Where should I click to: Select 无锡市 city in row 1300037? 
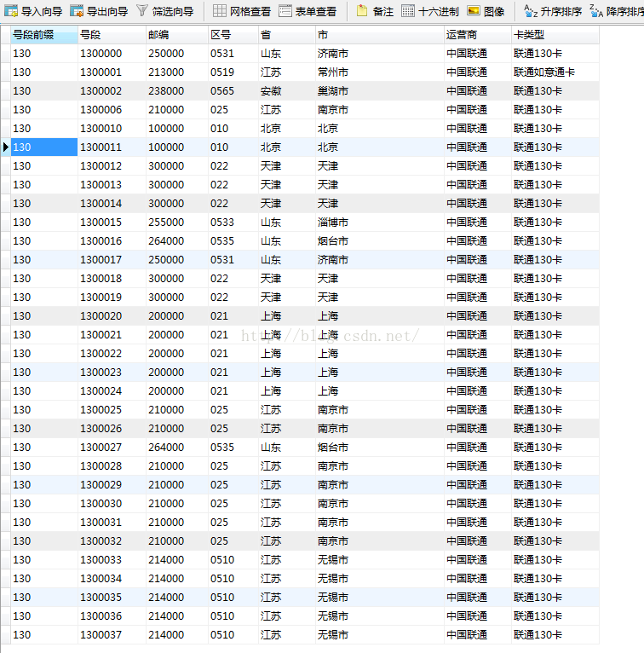(x=380, y=634)
